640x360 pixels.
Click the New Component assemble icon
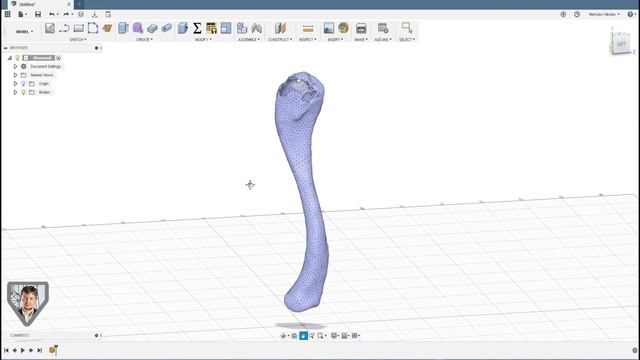pos(242,28)
